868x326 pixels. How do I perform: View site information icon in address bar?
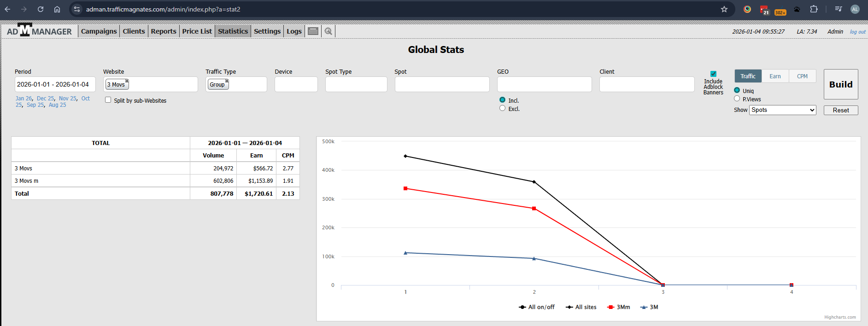(77, 9)
